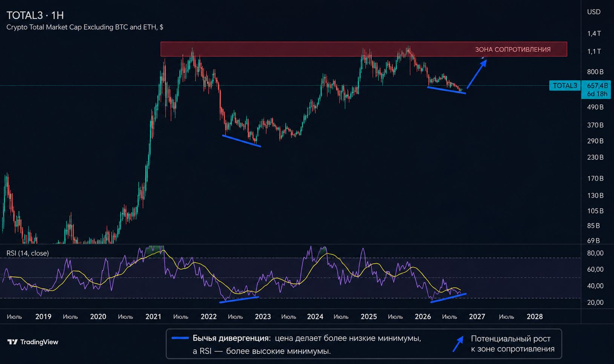Click the 1,1 T price axis label
This screenshot has height=364, width=614.
[594, 51]
